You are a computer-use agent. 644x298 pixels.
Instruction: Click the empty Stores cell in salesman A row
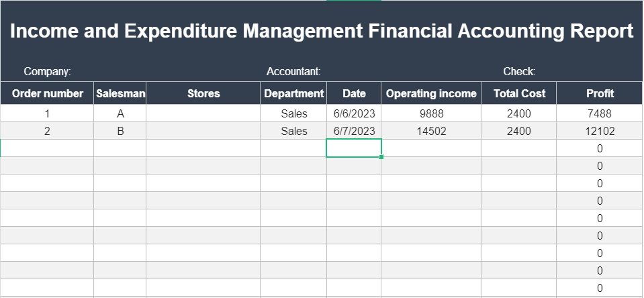(x=203, y=113)
